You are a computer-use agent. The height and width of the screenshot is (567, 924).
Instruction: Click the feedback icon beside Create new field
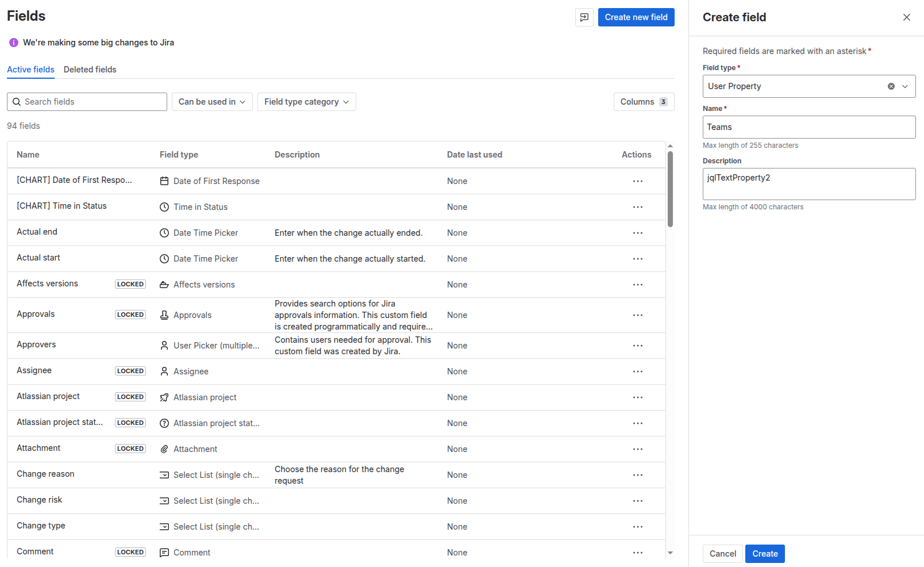pyautogui.click(x=584, y=17)
